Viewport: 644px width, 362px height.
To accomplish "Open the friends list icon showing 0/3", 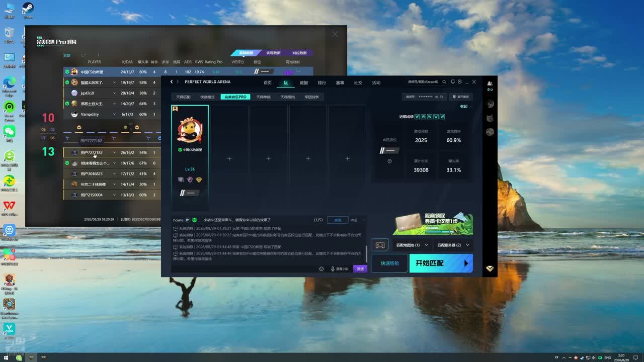I will click(x=490, y=86).
